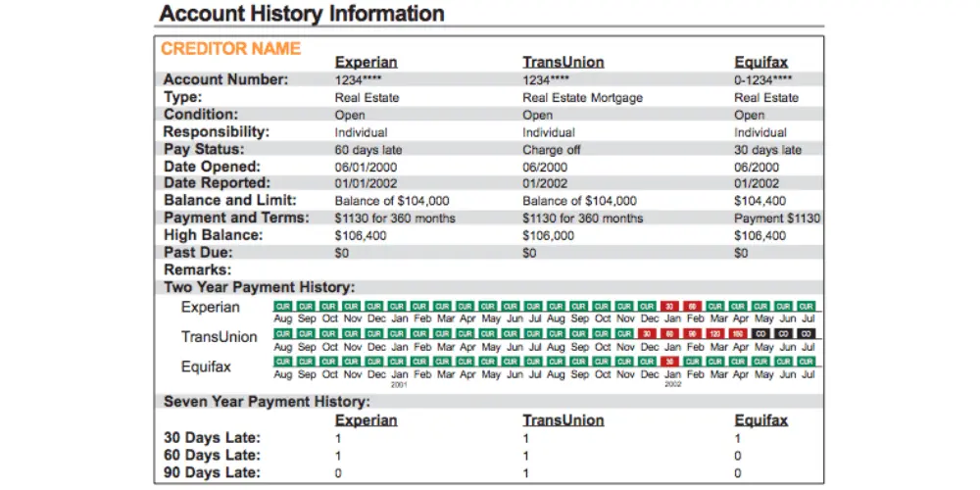Click the Equifax header above Account Number values

pyautogui.click(x=760, y=63)
